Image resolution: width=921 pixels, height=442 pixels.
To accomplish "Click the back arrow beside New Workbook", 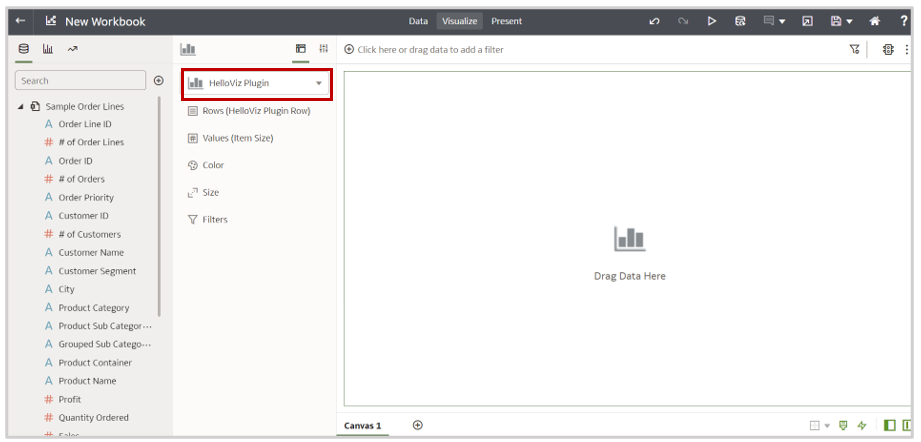I will (x=21, y=21).
